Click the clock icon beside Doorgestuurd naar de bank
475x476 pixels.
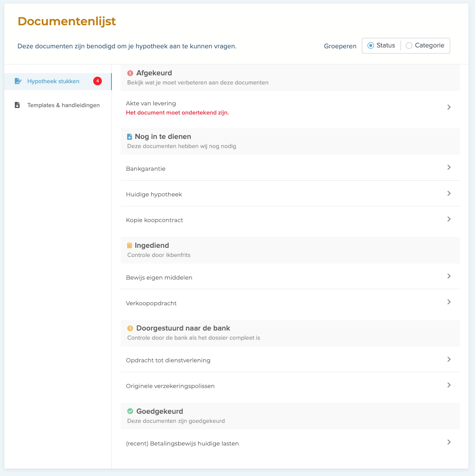click(130, 328)
